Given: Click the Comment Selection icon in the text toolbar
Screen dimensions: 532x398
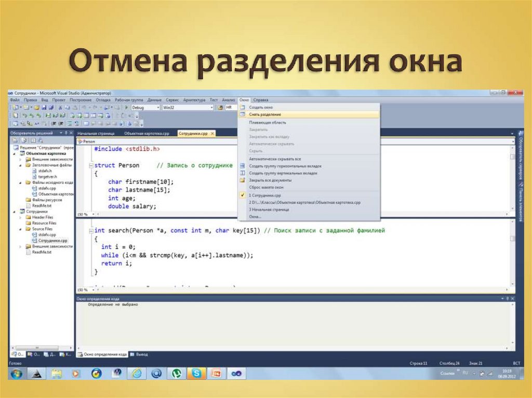Looking at the screenshot, I should 70,123.
